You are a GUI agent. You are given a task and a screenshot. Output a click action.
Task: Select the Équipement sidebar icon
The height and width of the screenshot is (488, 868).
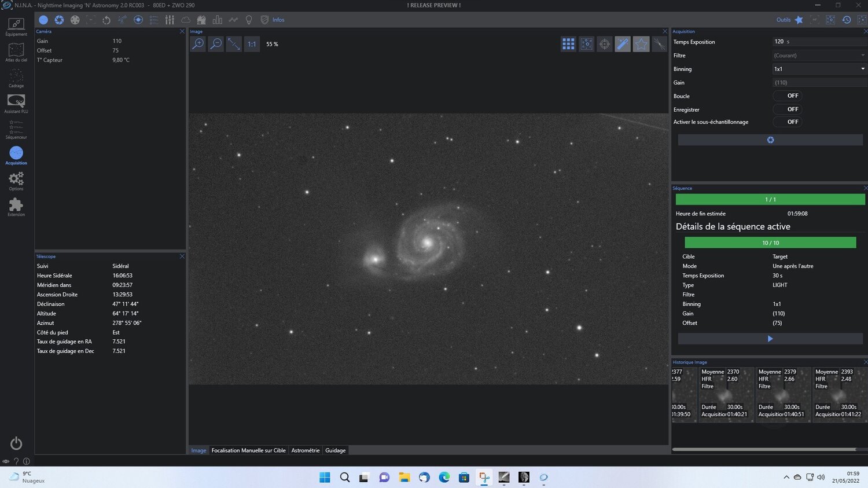(16, 26)
